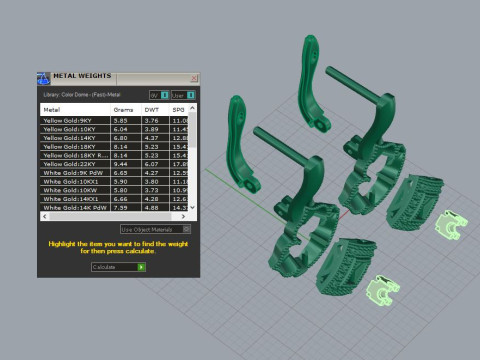Click the vertical scrollbar thumb
480x360 pixels.
point(192,130)
